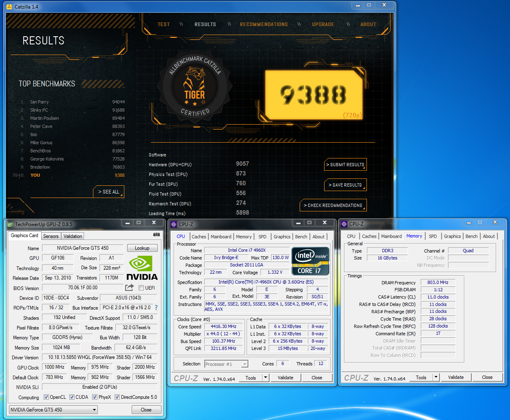Screen dimensions: 510x420
Task: Click Validate in CPU-Z Memory window
Action: click(x=456, y=377)
